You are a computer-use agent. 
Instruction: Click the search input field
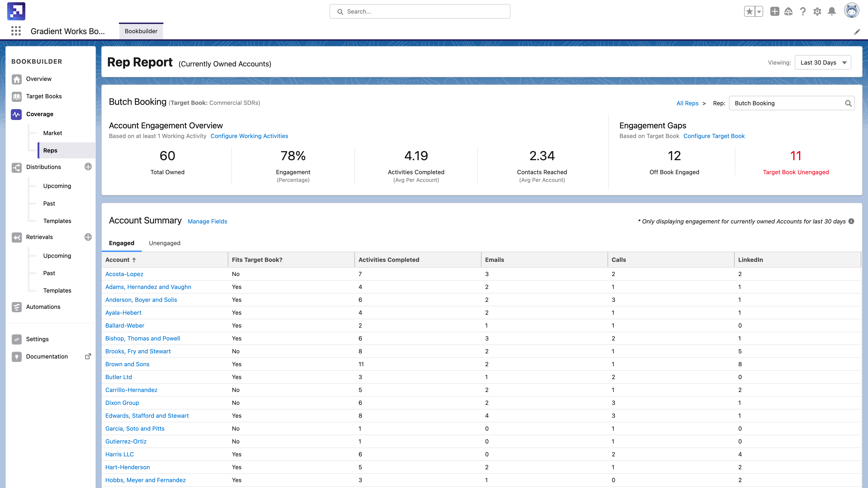[420, 11]
